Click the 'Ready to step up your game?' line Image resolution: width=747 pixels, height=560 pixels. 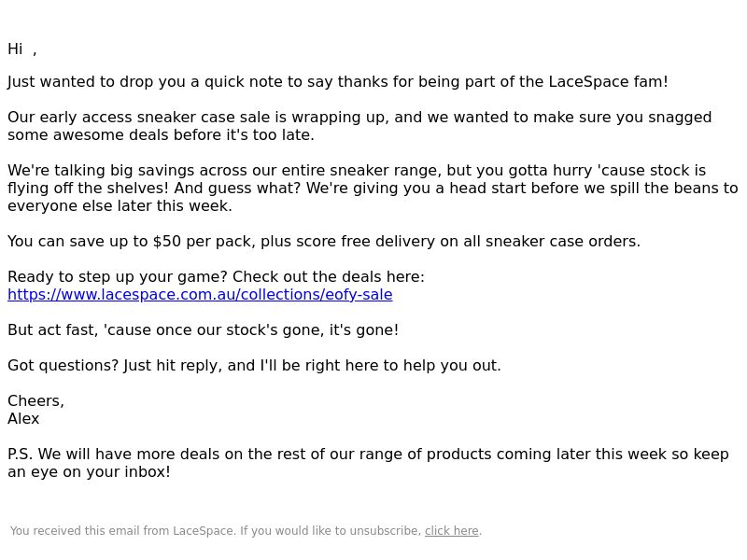216,277
